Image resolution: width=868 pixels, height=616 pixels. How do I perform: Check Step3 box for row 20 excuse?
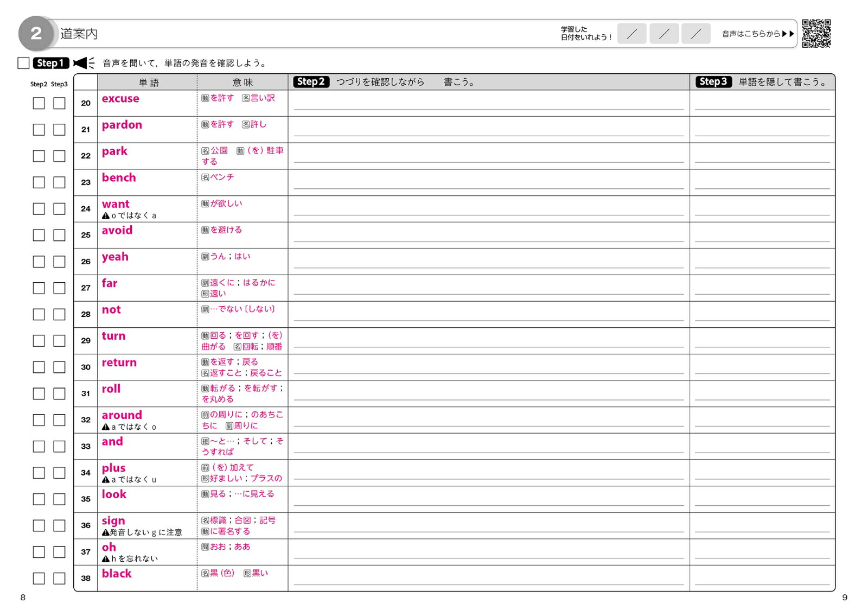59,103
